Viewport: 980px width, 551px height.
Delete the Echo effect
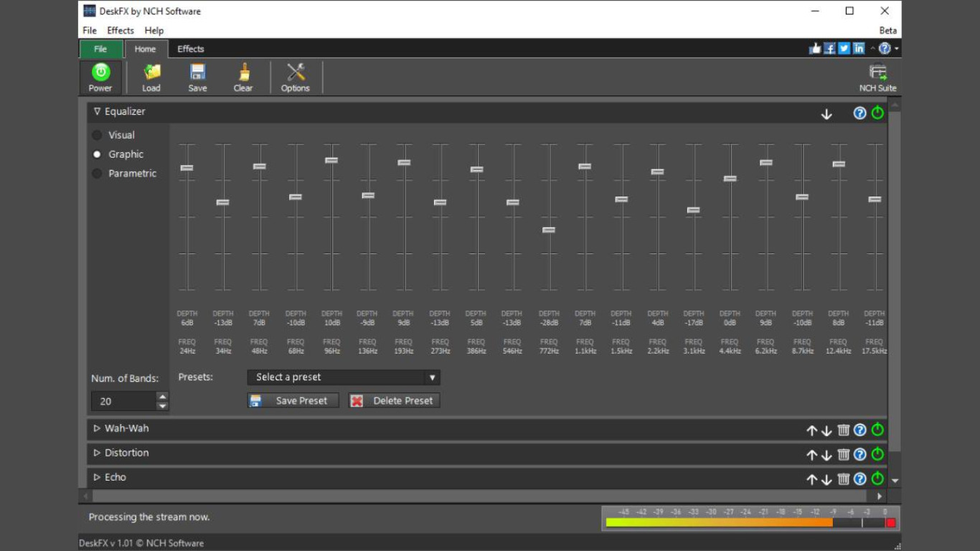point(844,479)
